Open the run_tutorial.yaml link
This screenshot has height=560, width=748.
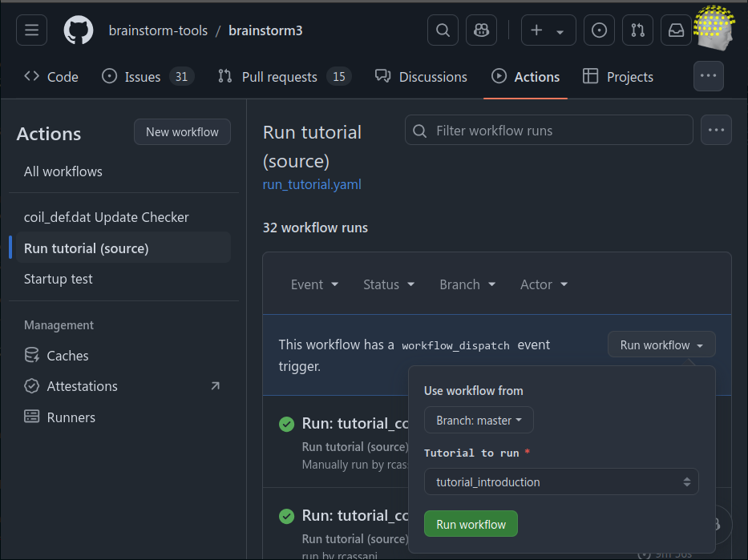[x=312, y=184]
